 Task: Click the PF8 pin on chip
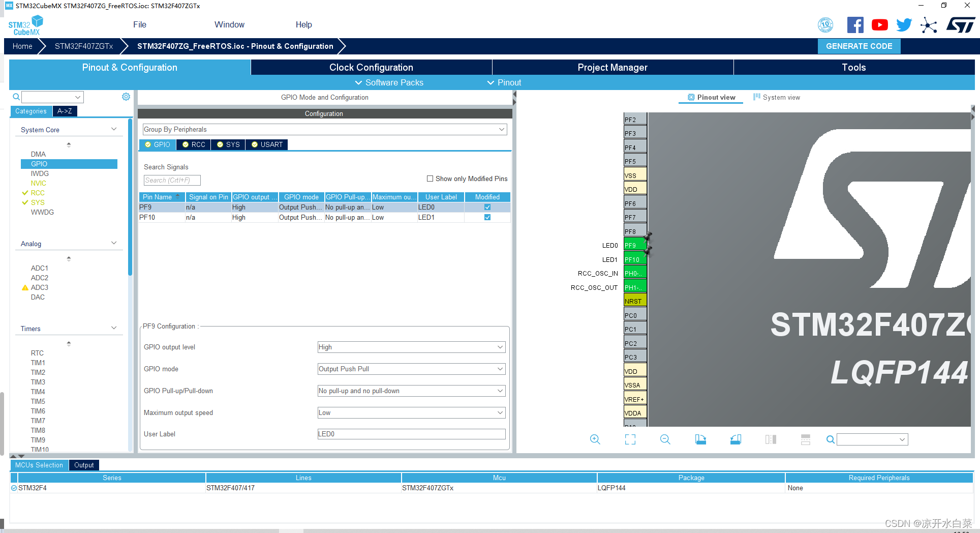635,231
